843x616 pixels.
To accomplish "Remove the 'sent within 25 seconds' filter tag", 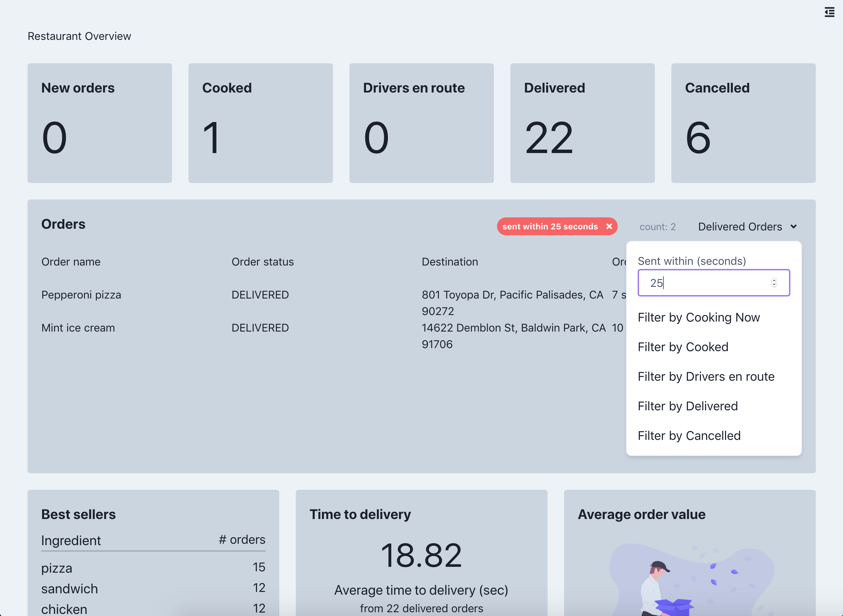I will pos(609,226).
